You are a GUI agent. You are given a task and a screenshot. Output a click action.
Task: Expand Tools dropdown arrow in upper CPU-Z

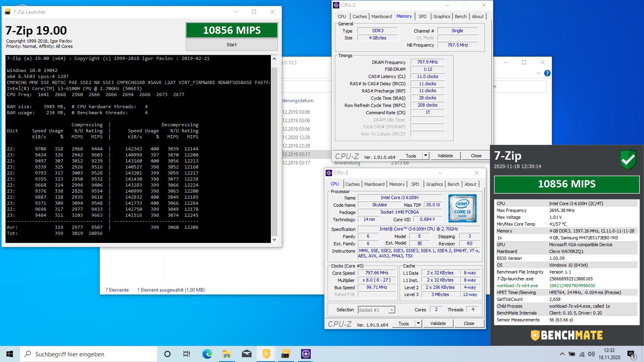425,156
